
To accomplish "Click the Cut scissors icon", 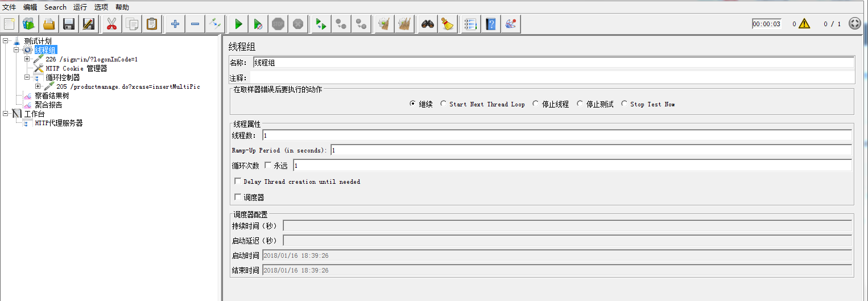I will click(x=111, y=24).
